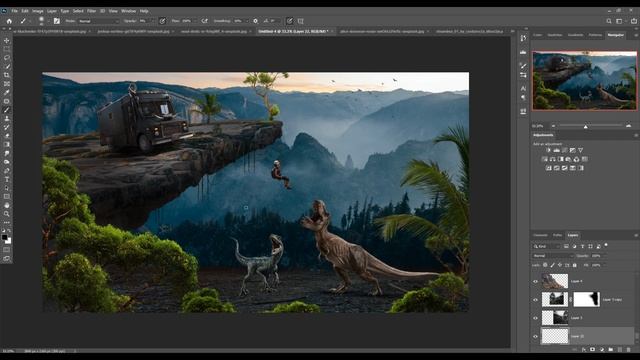Image resolution: width=640 pixels, height=360 pixels.
Task: Click the Share icon at top right
Action: click(634, 21)
